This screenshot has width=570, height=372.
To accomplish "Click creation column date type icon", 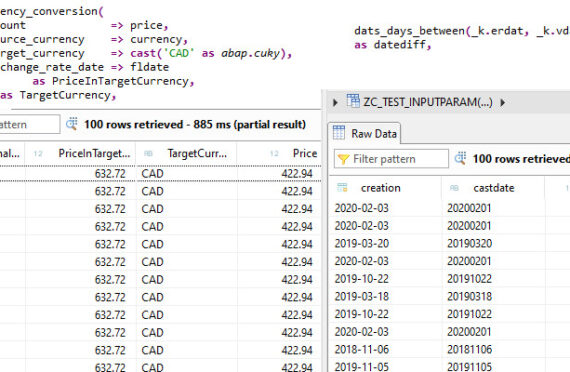I will 342,188.
